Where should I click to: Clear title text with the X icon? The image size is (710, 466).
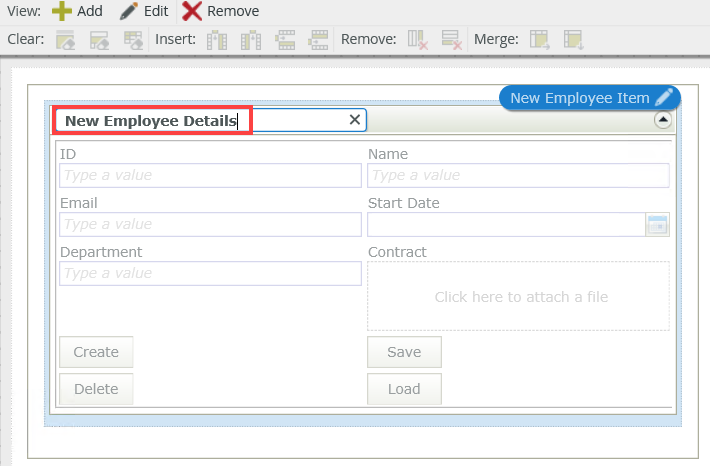355,120
